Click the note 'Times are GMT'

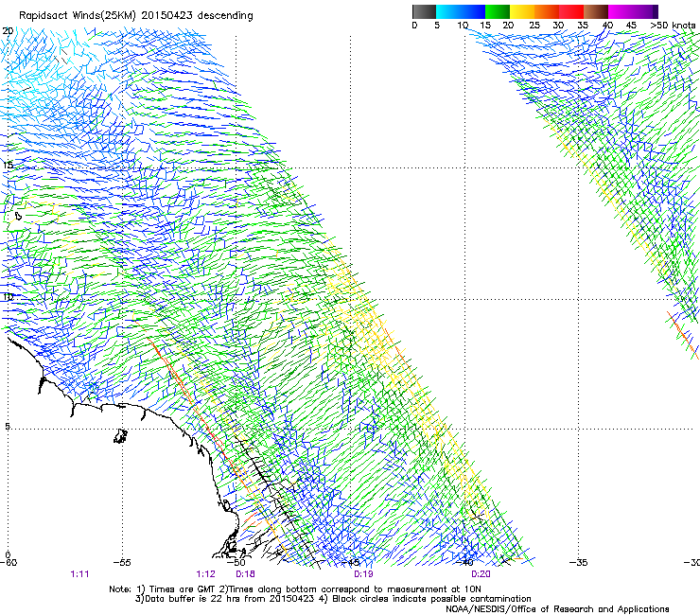coord(183,589)
